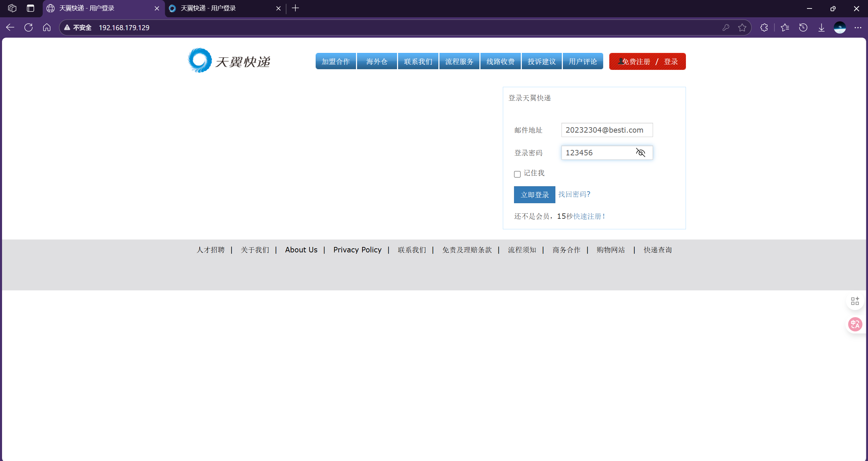The width and height of the screenshot is (868, 461).
Task: Toggle password visibility eye icon
Action: coord(640,153)
